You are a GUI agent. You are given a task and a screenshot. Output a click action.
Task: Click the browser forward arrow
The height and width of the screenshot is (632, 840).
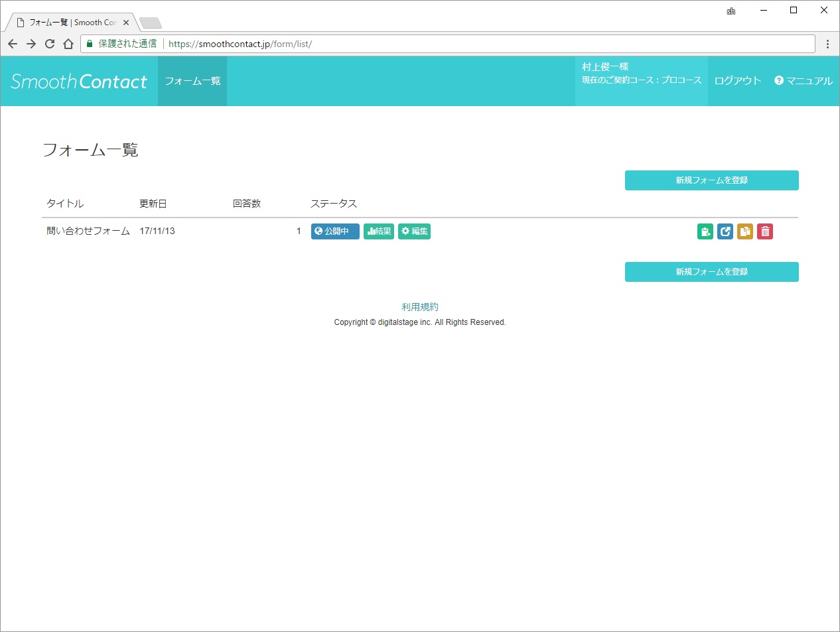[31, 44]
